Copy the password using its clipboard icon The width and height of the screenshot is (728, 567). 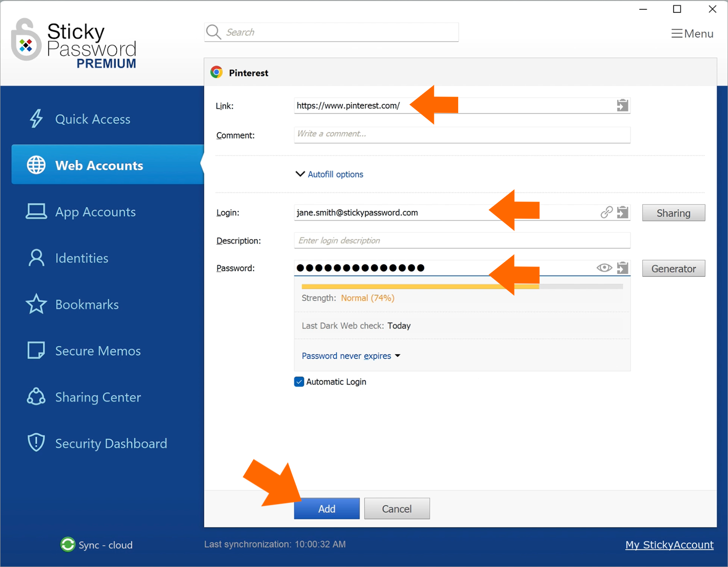(x=623, y=268)
